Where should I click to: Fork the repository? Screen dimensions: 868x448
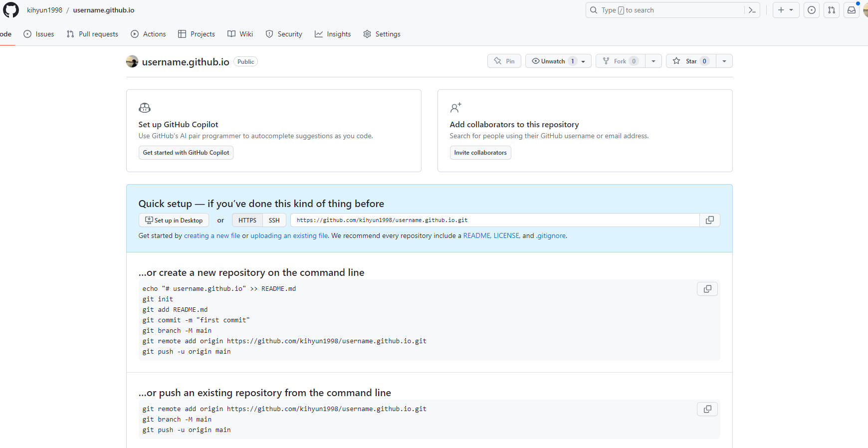click(620, 61)
